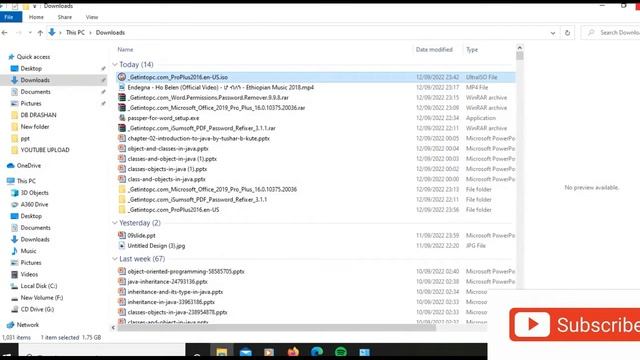
Task: Click the Microsoft_Office_2019_Pro_Plus rar archive icon
Action: click(x=122, y=108)
